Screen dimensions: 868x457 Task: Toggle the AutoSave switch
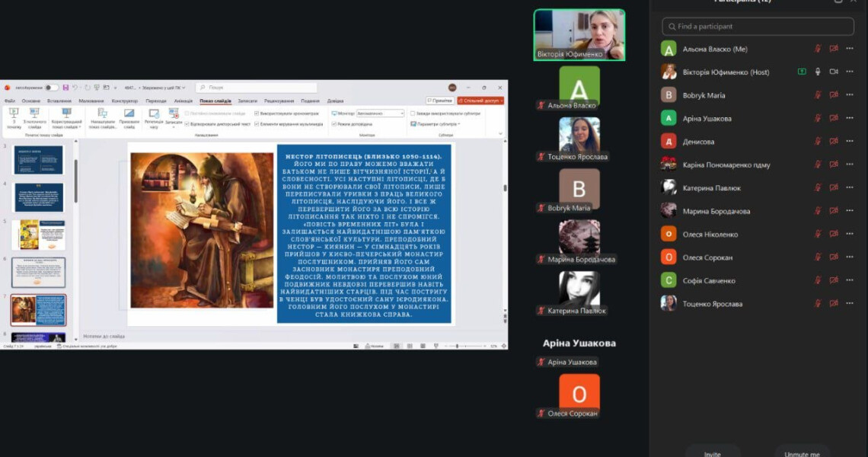click(51, 88)
